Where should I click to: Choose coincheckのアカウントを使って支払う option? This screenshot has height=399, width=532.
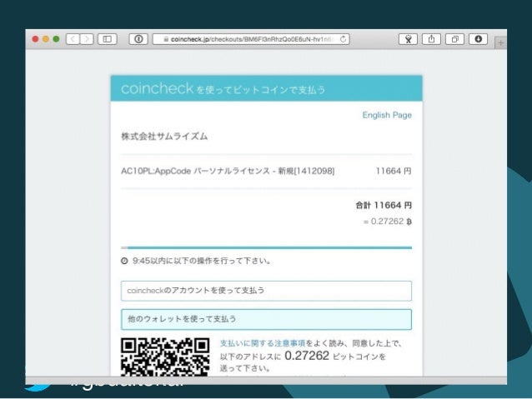pos(266,291)
